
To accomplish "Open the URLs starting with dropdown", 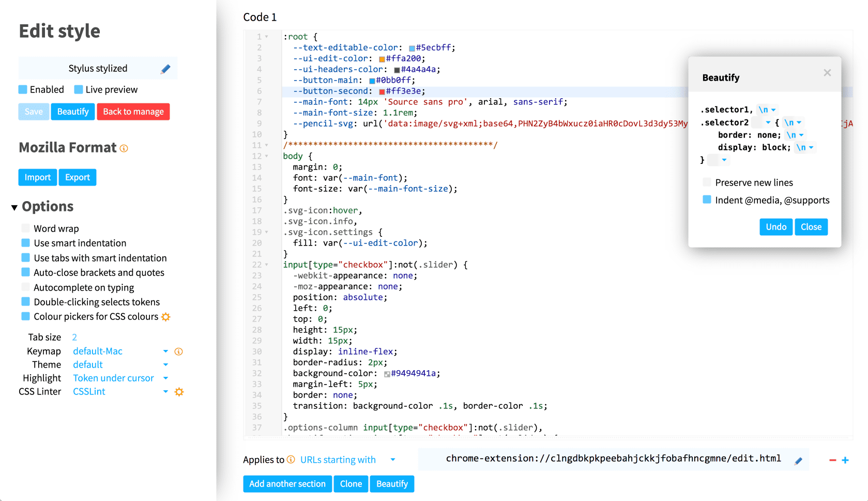I will [393, 459].
